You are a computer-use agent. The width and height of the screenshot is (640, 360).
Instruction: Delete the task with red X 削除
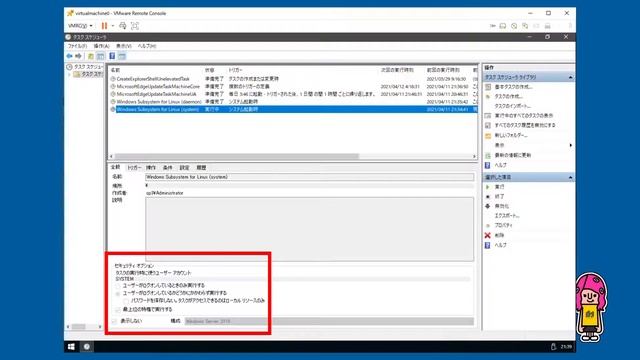coord(488,236)
